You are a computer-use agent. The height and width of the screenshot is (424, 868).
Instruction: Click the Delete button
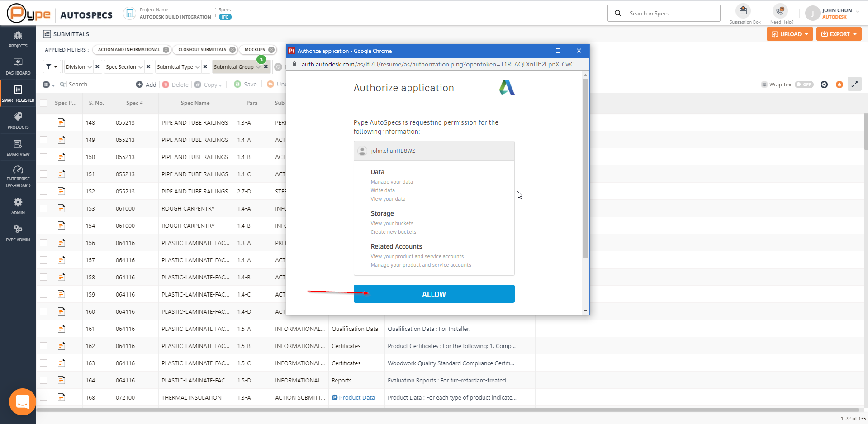click(175, 85)
